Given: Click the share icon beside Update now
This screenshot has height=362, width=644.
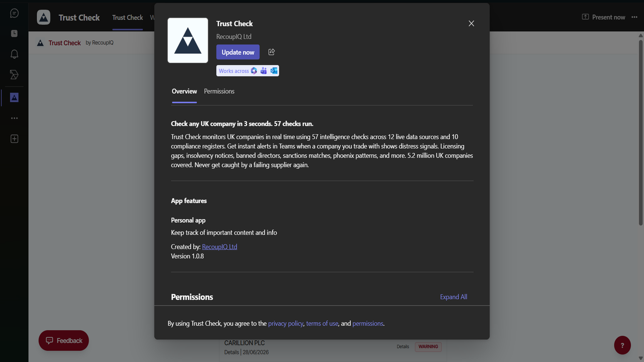Looking at the screenshot, I should (x=272, y=52).
